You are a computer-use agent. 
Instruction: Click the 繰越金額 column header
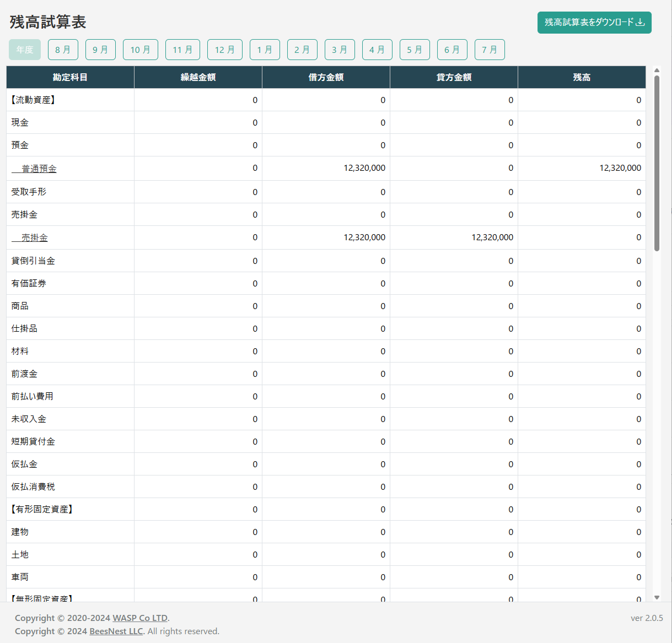[198, 77]
